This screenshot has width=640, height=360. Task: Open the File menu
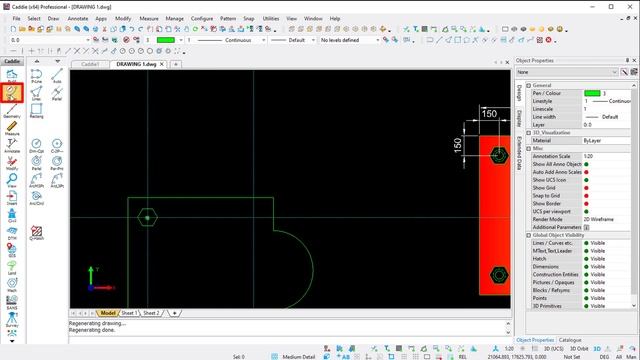tap(16, 19)
